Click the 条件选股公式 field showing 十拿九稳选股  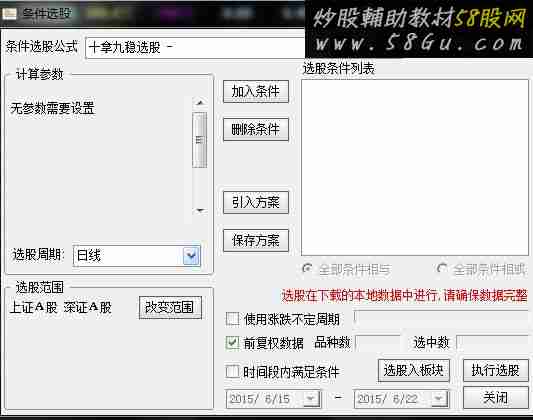click(x=195, y=48)
